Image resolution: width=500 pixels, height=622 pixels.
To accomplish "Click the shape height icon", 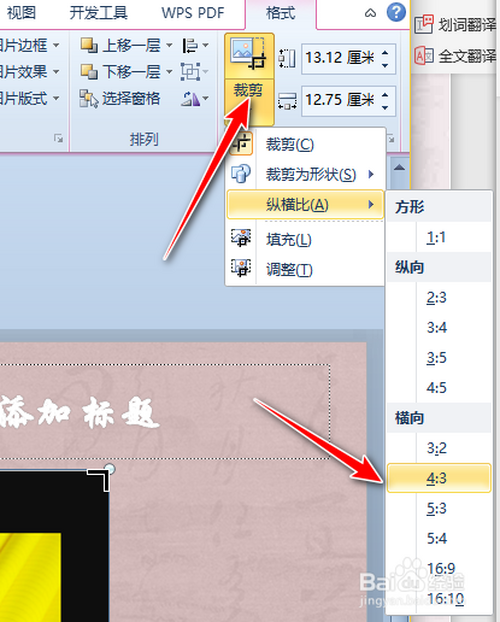I will pyautogui.click(x=287, y=58).
